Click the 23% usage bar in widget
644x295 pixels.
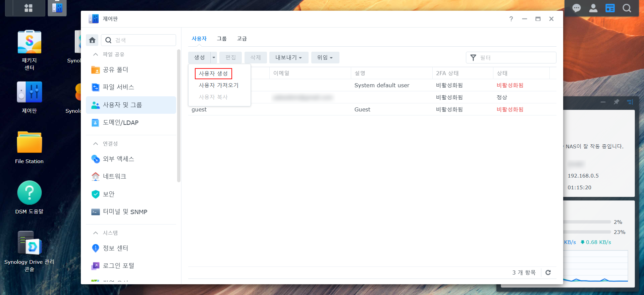click(x=587, y=232)
